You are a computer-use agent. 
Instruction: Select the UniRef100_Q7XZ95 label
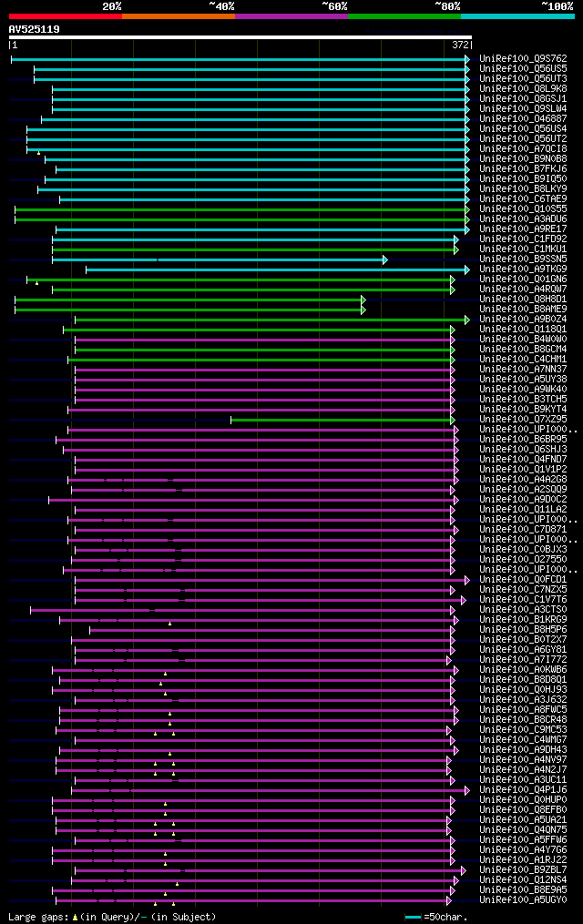tap(524, 420)
